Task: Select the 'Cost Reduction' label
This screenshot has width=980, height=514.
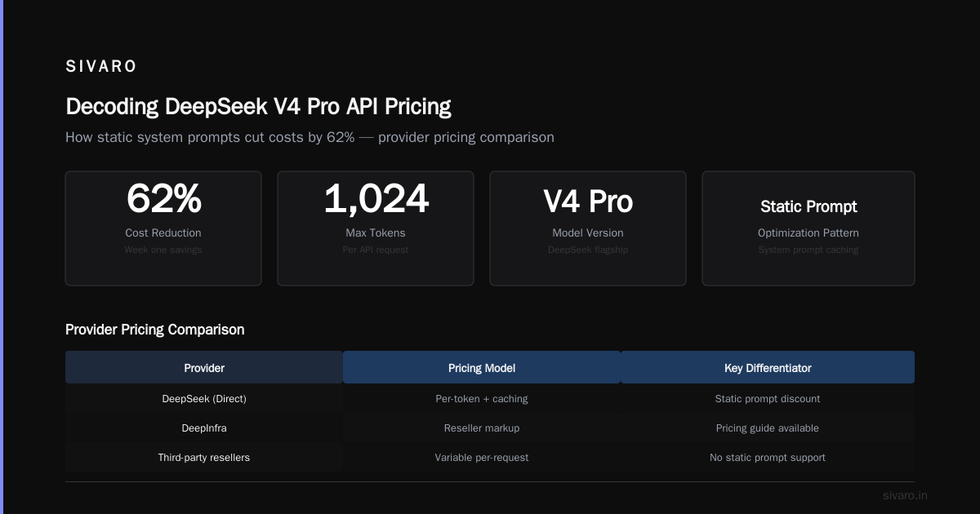Action: 163,233
